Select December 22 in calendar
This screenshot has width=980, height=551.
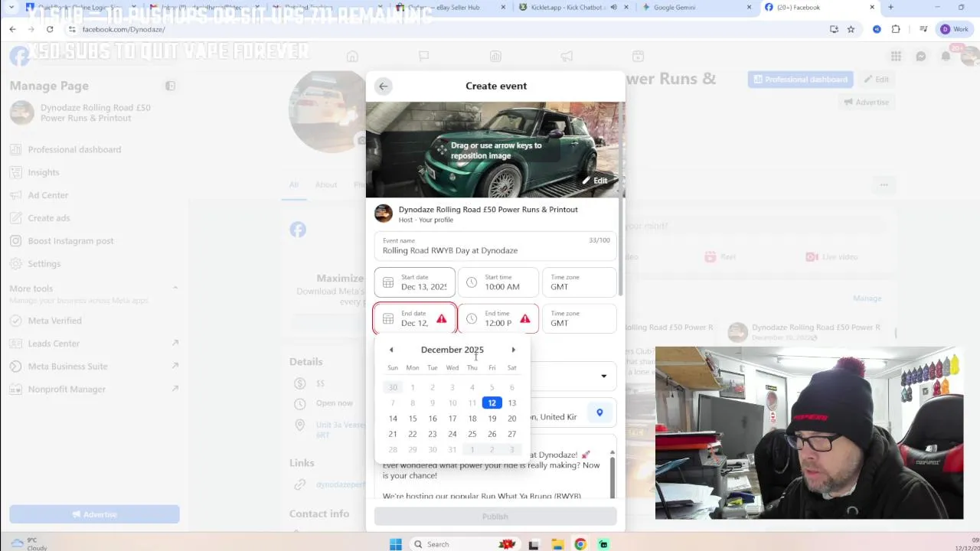412,434
